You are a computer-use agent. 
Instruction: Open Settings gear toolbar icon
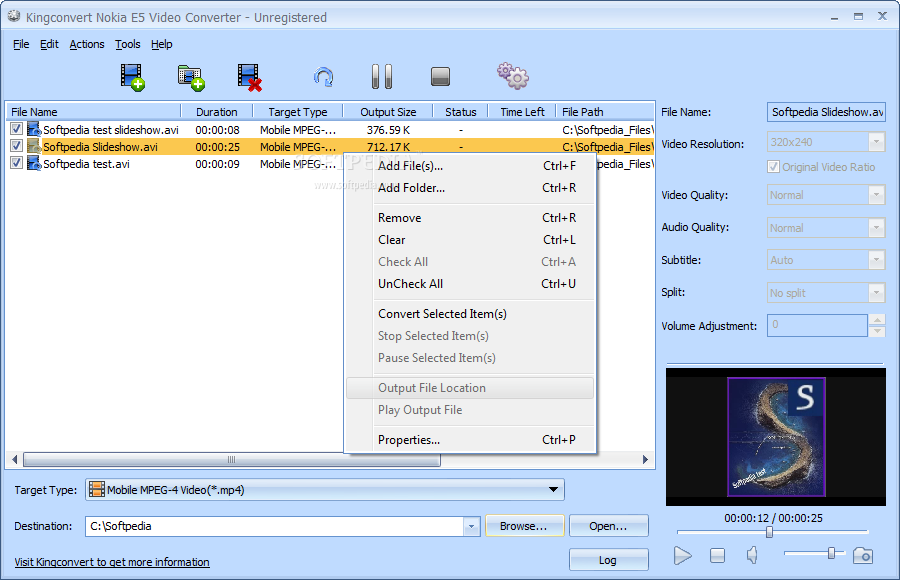click(x=513, y=76)
